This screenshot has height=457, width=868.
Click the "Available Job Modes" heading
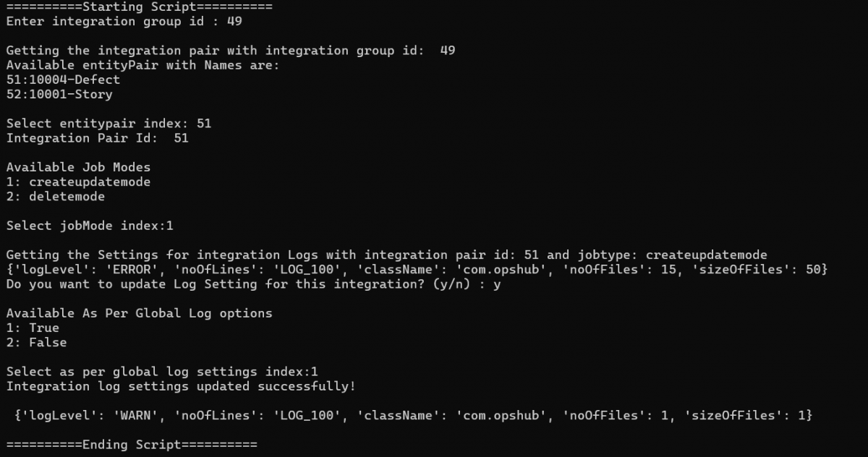pyautogui.click(x=78, y=167)
